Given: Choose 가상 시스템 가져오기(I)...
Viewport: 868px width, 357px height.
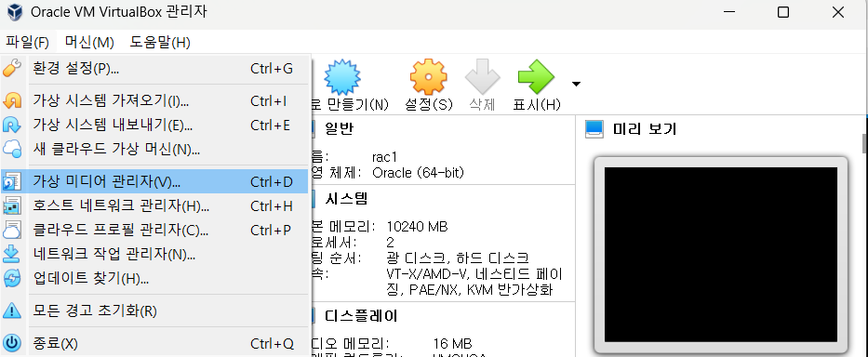Looking at the screenshot, I should coord(154,101).
